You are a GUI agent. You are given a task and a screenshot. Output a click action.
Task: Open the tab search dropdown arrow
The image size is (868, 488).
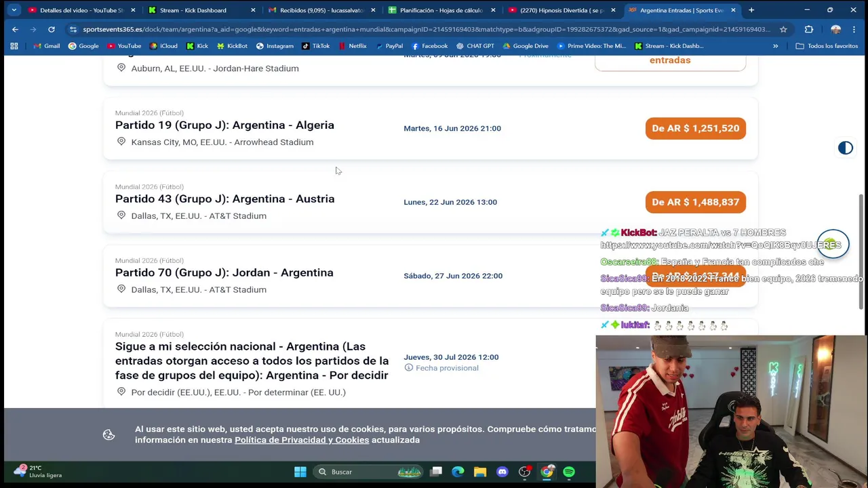click(x=14, y=10)
